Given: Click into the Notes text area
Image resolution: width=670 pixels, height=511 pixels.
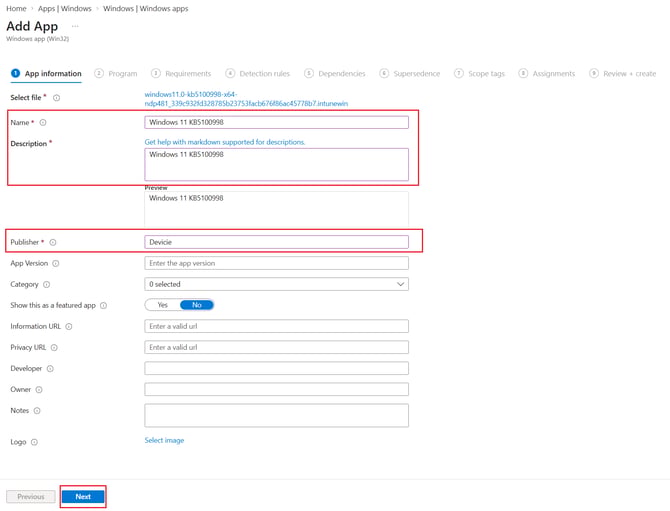Looking at the screenshot, I should click(x=276, y=415).
